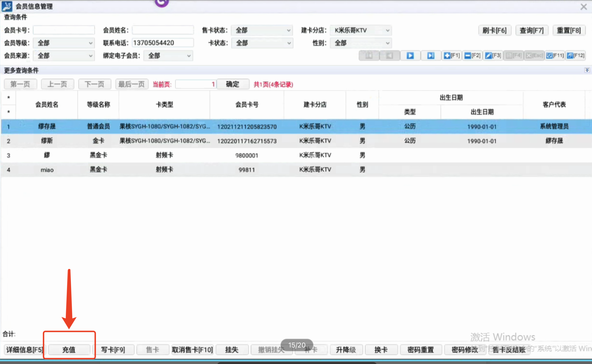Confirm page with 确定 button
Image resolution: width=592 pixels, height=364 pixels.
point(233,84)
